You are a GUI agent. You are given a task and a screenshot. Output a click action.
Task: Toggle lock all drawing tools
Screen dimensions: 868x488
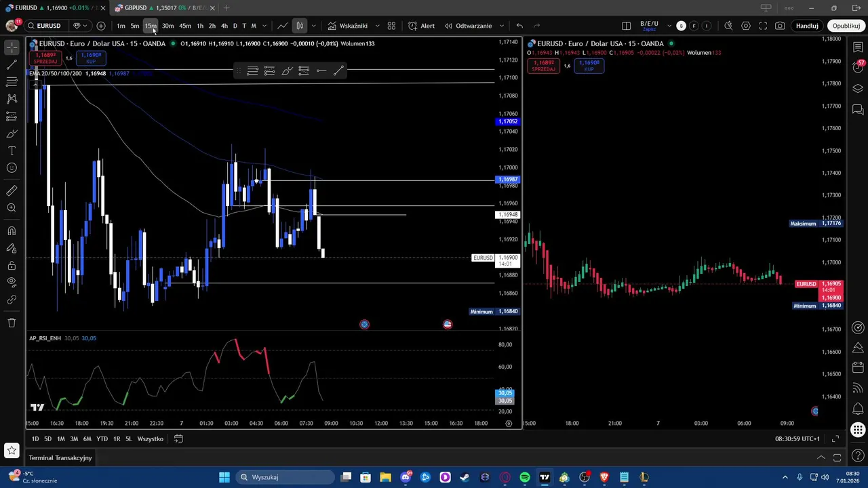click(x=12, y=265)
